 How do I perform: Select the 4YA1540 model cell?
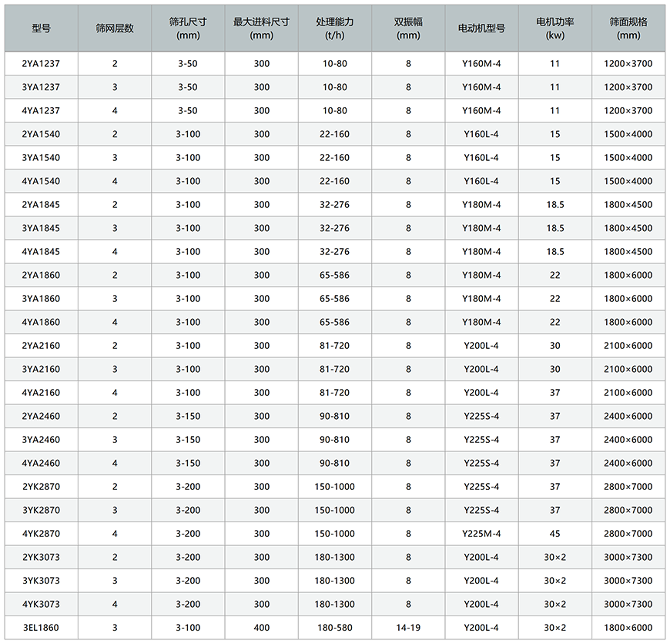41,181
